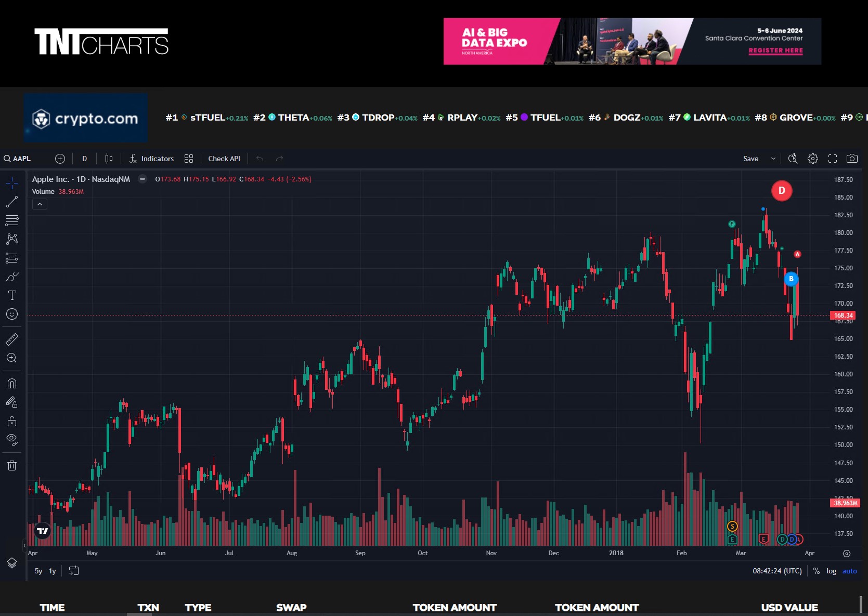Click the AAPL symbol search

18,159
